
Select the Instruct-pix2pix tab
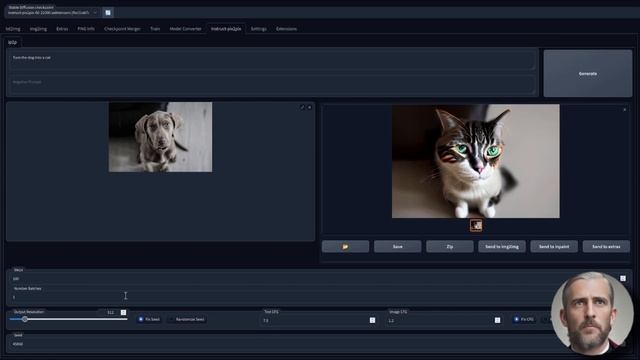click(x=226, y=29)
